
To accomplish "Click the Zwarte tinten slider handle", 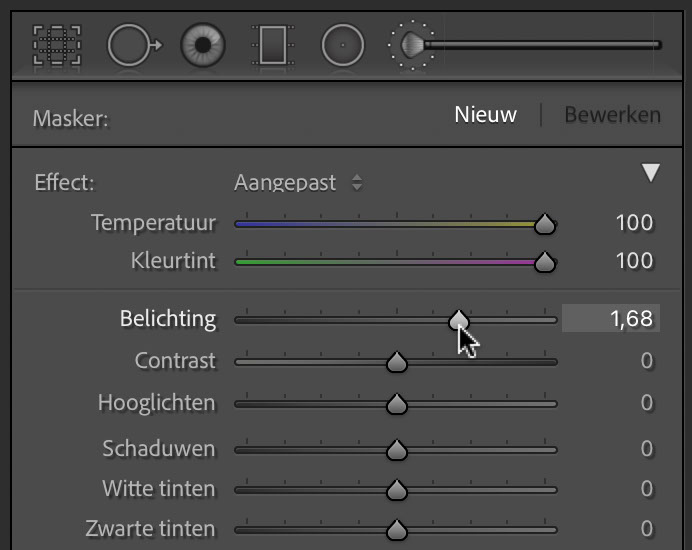I will (397, 530).
